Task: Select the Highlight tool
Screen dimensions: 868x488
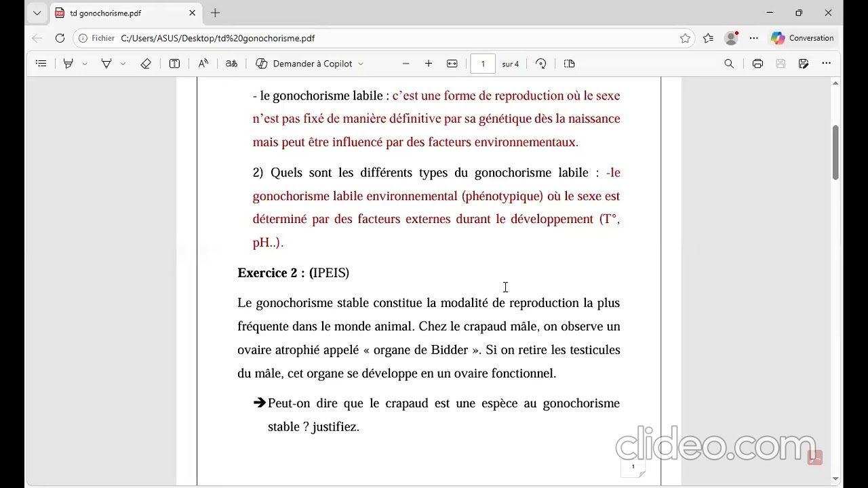Action: click(x=68, y=64)
